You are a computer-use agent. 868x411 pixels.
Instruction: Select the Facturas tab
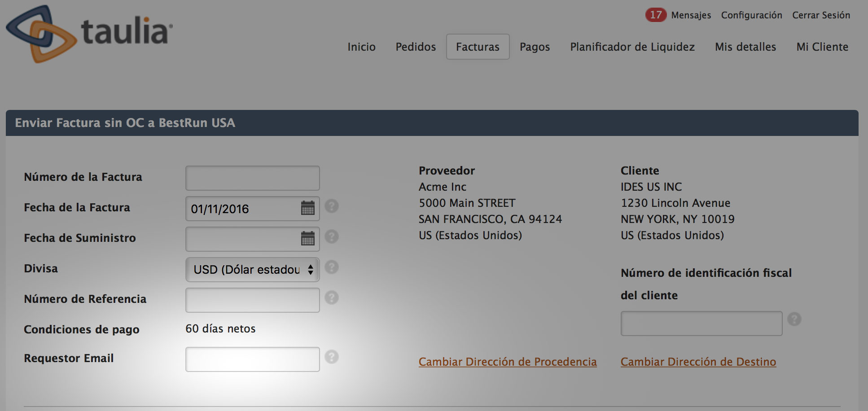click(478, 47)
